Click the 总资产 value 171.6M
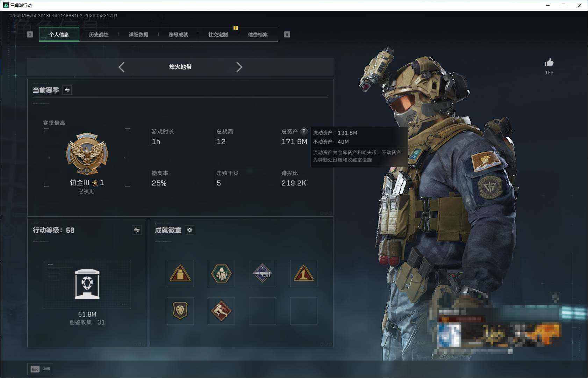The height and width of the screenshot is (378, 588). pyautogui.click(x=294, y=141)
